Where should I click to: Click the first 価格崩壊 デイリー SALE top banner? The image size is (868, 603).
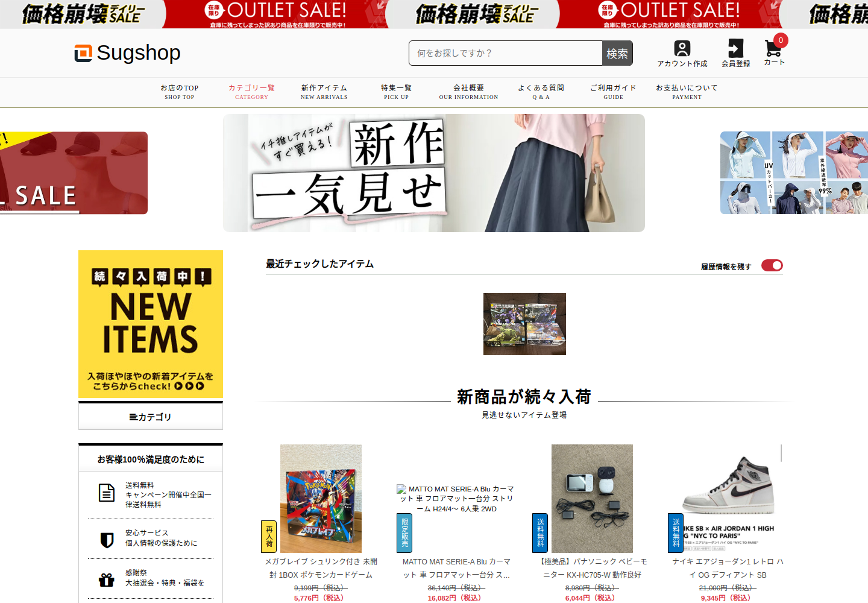pos(83,14)
